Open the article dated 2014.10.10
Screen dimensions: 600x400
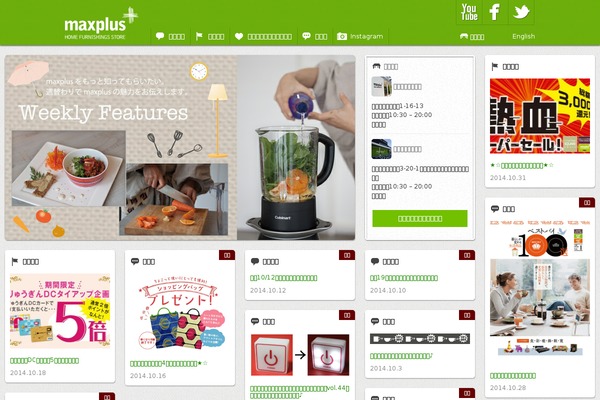(404, 278)
